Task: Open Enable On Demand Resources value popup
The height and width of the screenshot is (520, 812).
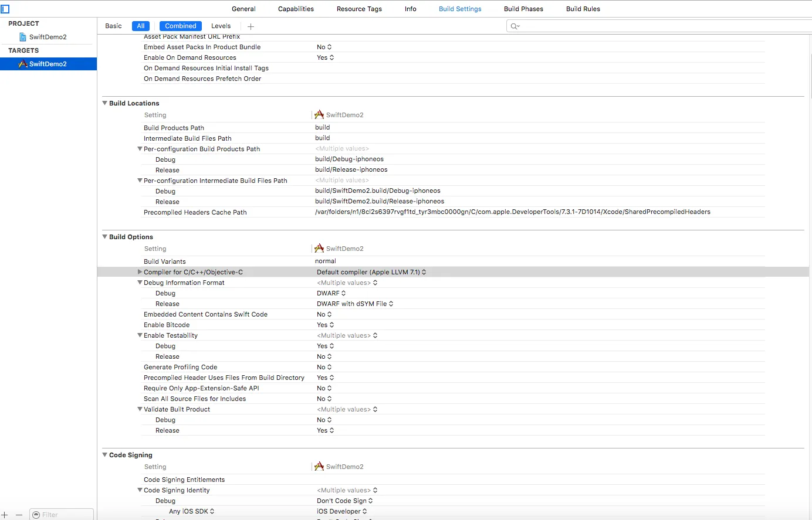Action: (x=326, y=57)
